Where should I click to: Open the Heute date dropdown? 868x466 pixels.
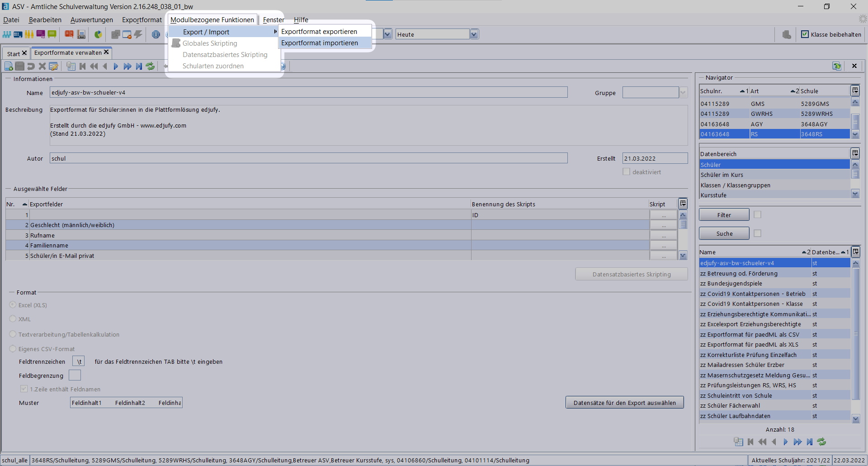[x=474, y=34]
